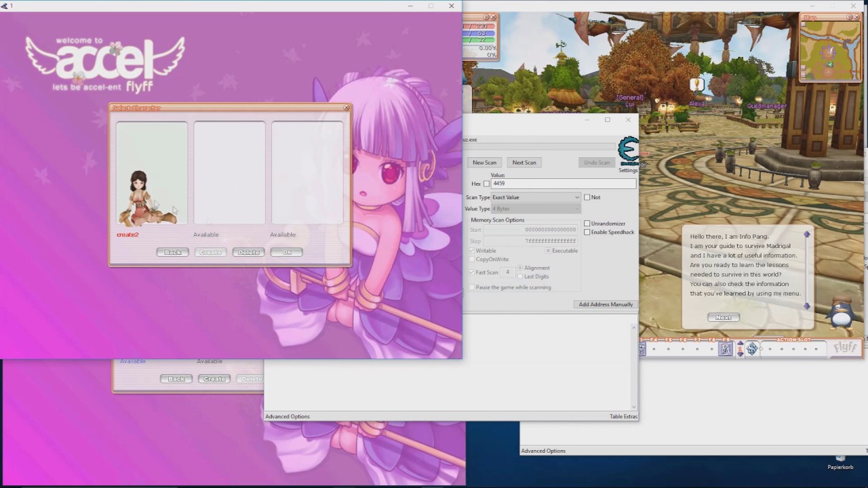Viewport: 868px width, 488px height.
Task: Click down arrow on hotbar page switcher
Action: pyautogui.click(x=740, y=353)
